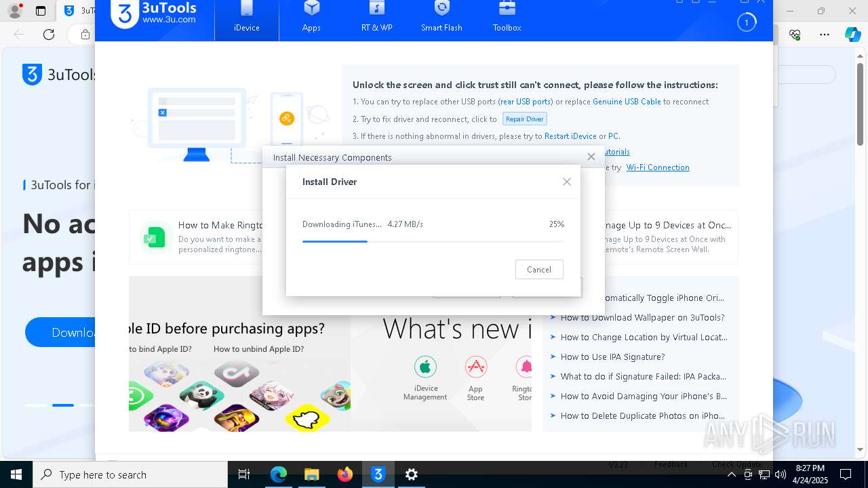Open Firefox from the taskbar
This screenshot has width=868, height=488.
(345, 474)
